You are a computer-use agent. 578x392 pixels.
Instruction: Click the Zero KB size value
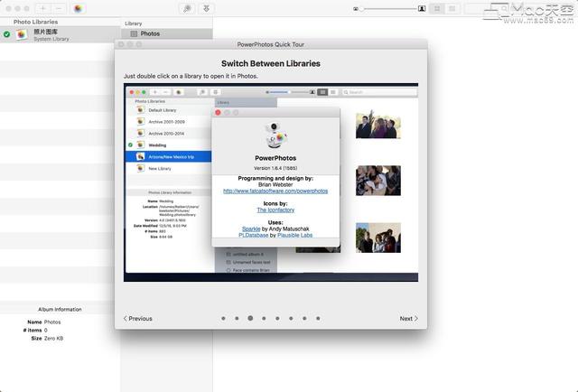point(54,338)
